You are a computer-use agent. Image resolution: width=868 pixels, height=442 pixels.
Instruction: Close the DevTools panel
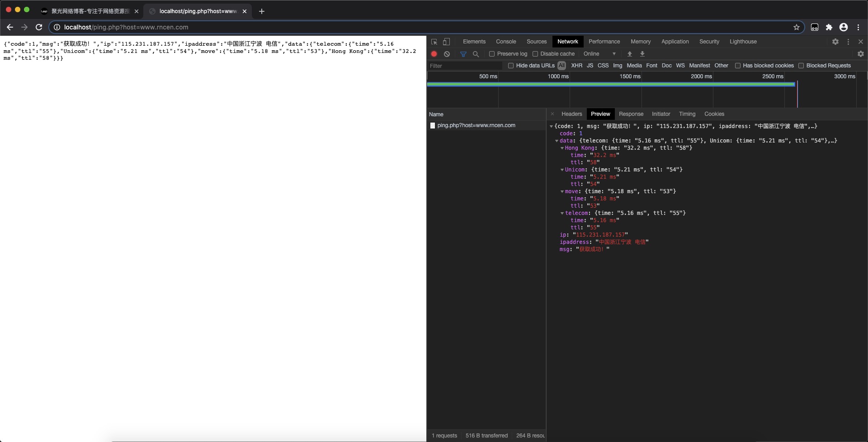coord(861,42)
